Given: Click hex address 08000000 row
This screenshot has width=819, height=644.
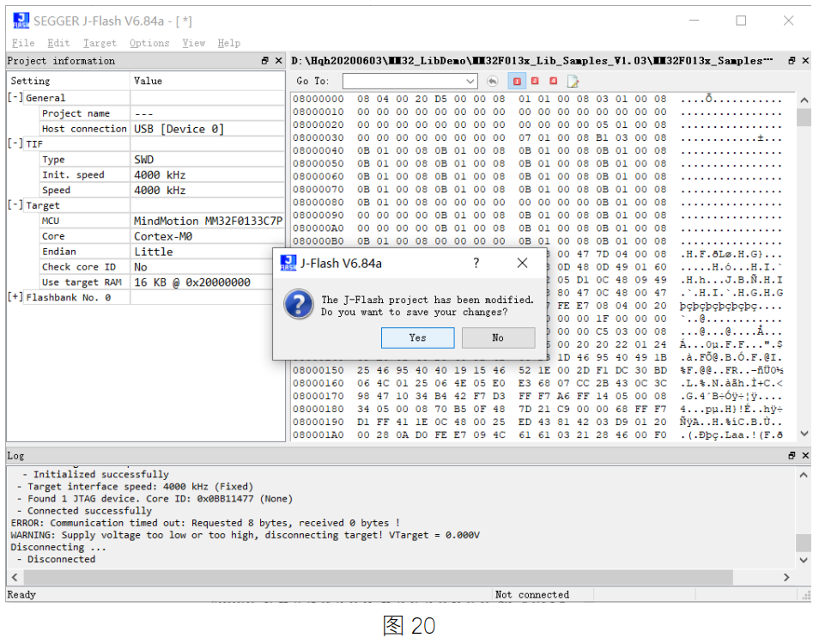Looking at the screenshot, I should 537,99.
